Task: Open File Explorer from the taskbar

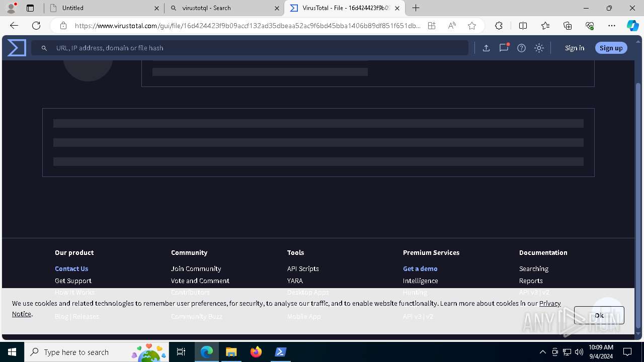Action: click(231, 352)
